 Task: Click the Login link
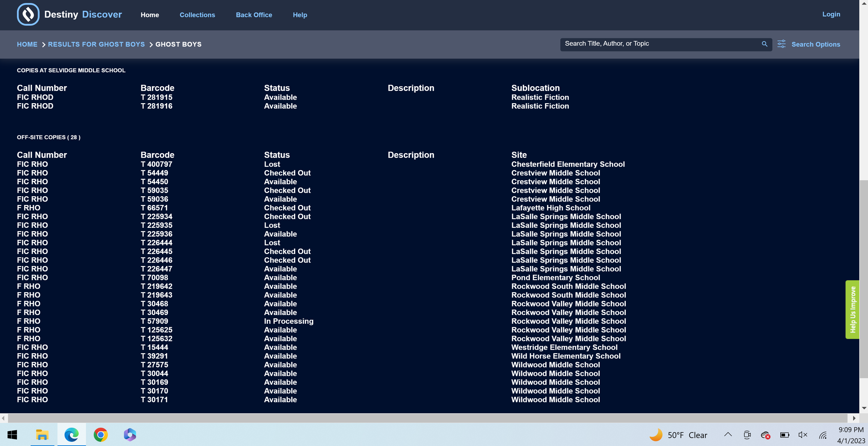tap(831, 14)
